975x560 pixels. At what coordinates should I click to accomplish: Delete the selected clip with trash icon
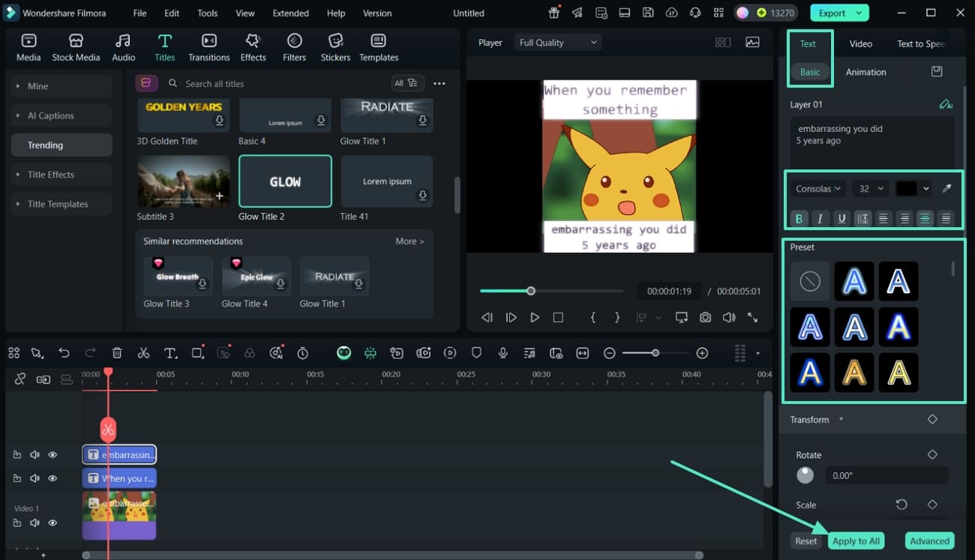117,353
